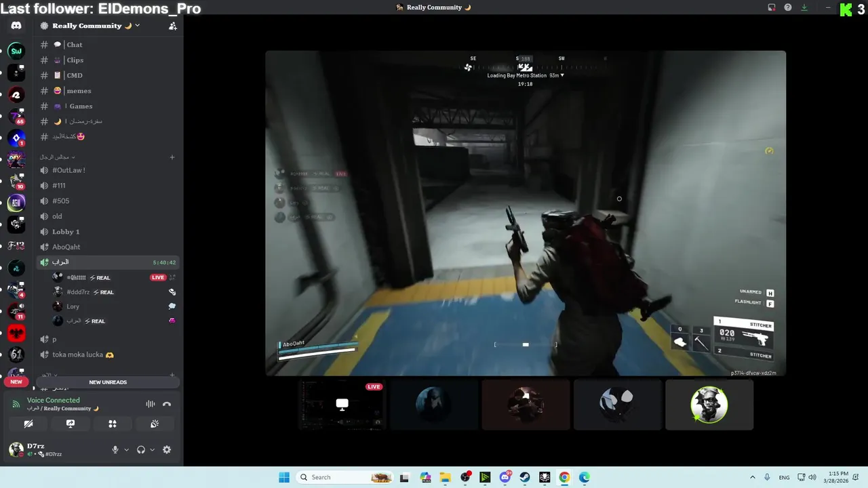Open Steam from the taskbar
868x488 pixels.
525,477
